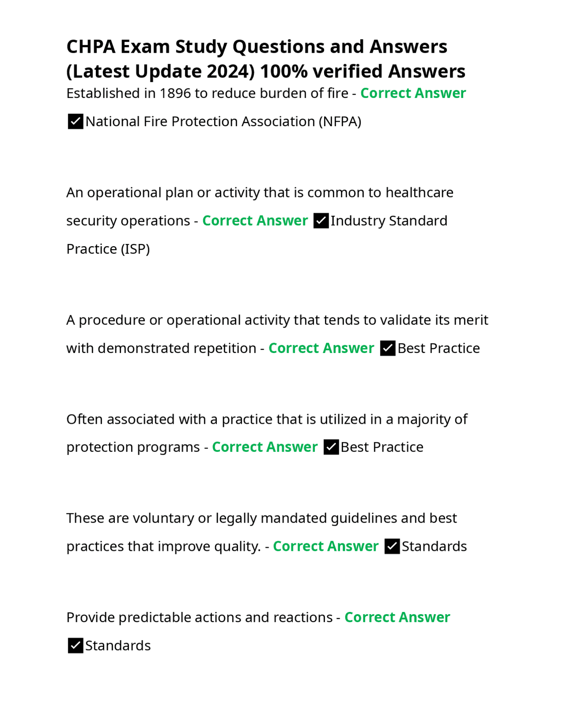Screen dimensions: 563x728
Task: Click 'Often associated with a practice' question
Action: pos(267,419)
